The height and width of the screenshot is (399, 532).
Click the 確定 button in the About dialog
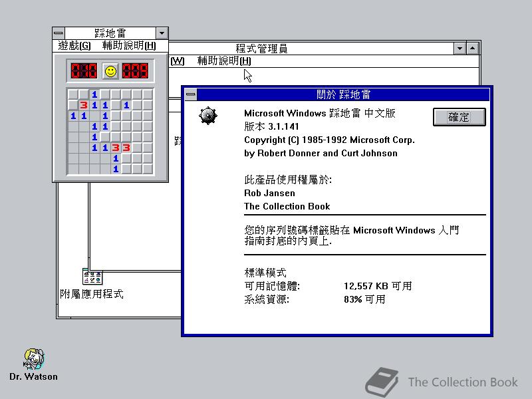[x=460, y=117]
